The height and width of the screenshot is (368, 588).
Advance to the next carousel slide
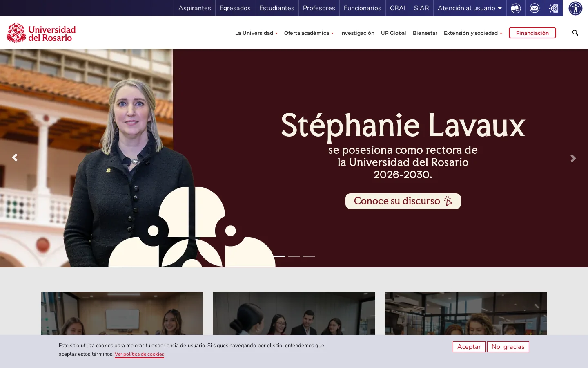(x=573, y=158)
